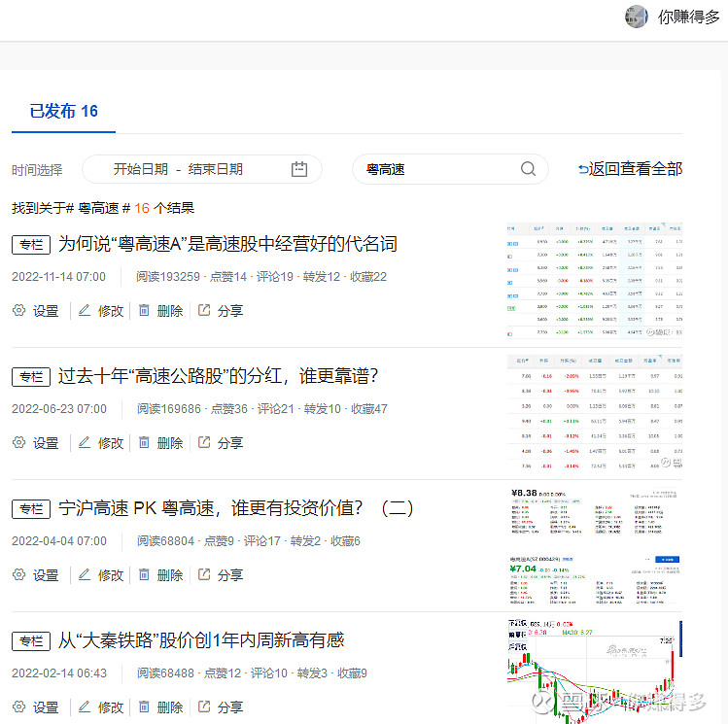The height and width of the screenshot is (724, 728).
Task: Click 分享 share icon for 宁沪高速 article
Action: tap(204, 574)
